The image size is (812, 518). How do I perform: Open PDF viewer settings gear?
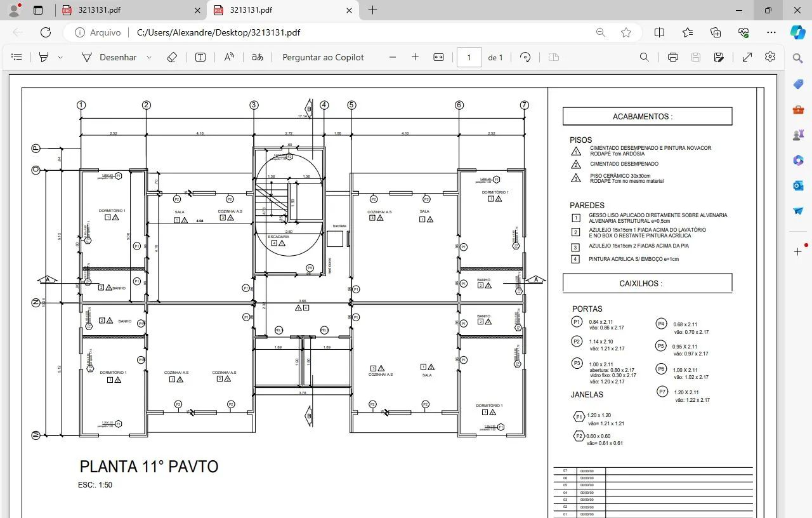click(x=769, y=56)
